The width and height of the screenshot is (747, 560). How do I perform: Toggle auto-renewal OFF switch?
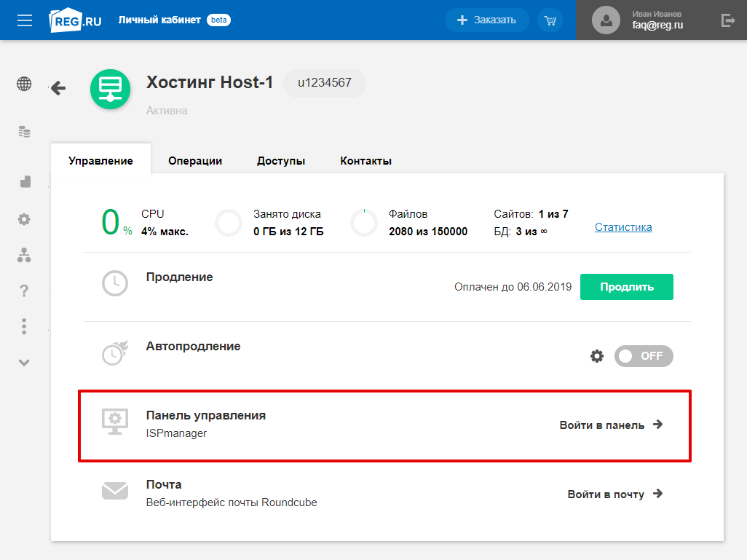(x=644, y=356)
